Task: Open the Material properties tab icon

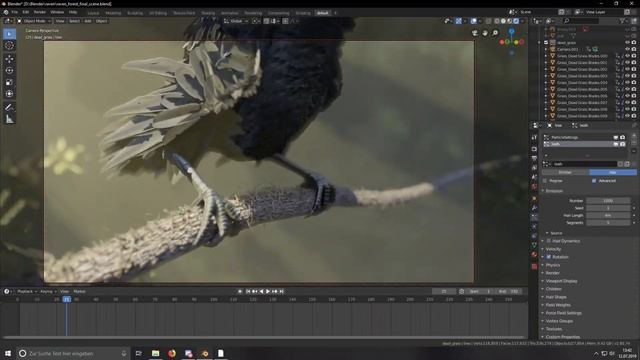Action: click(x=534, y=254)
